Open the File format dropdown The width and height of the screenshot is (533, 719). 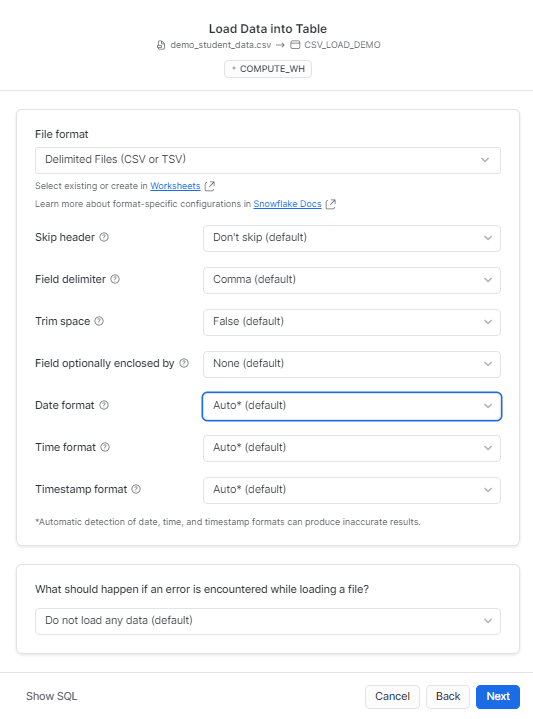click(268, 160)
